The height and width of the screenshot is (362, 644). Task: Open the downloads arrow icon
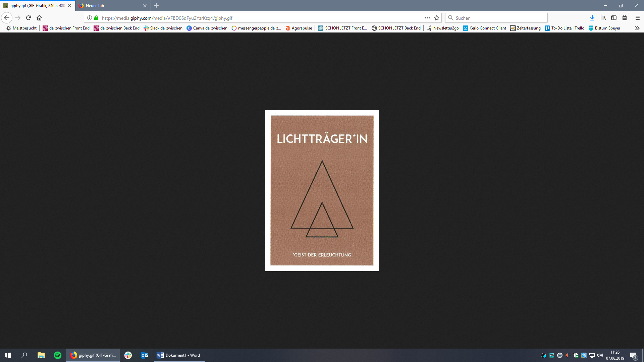(592, 18)
